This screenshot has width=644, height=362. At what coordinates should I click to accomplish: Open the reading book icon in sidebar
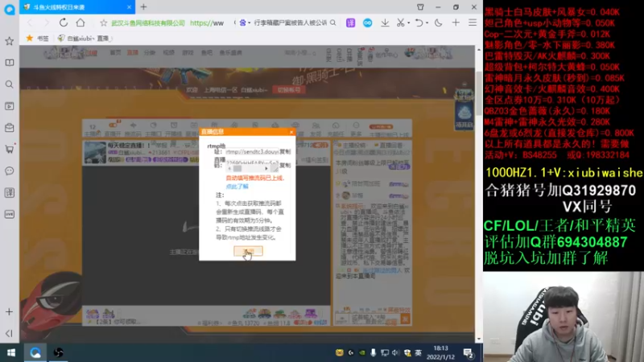9,63
